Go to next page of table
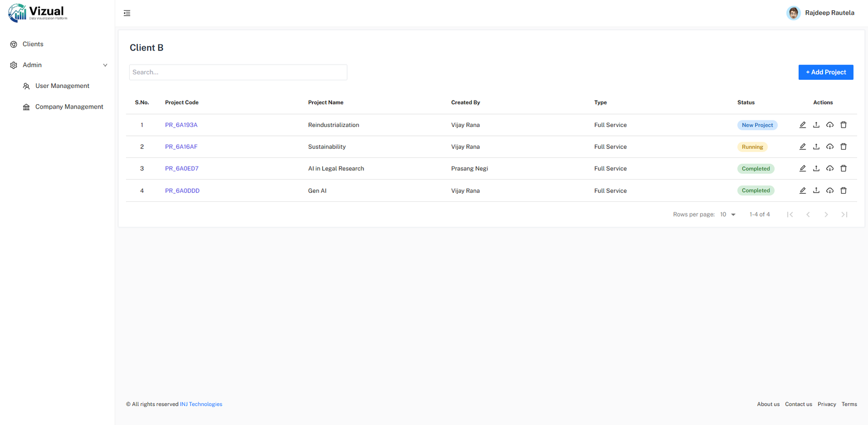Viewport: 868px width, 425px height. point(826,214)
